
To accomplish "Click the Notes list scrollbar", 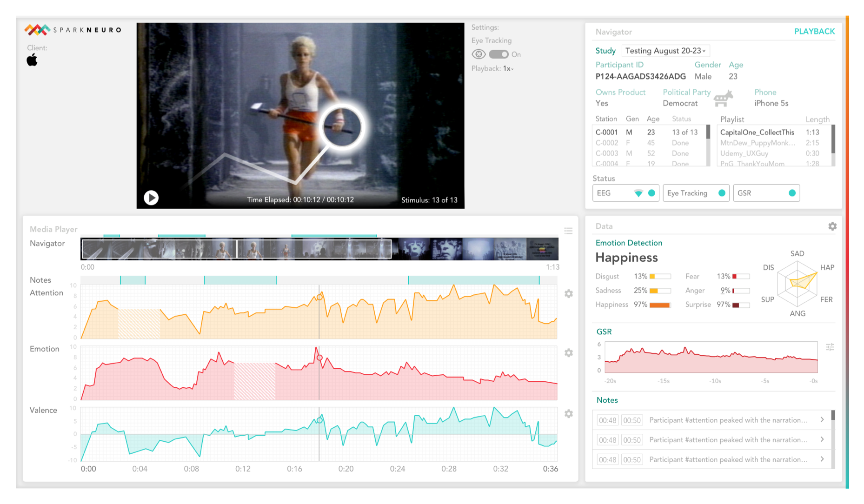I will tap(833, 415).
